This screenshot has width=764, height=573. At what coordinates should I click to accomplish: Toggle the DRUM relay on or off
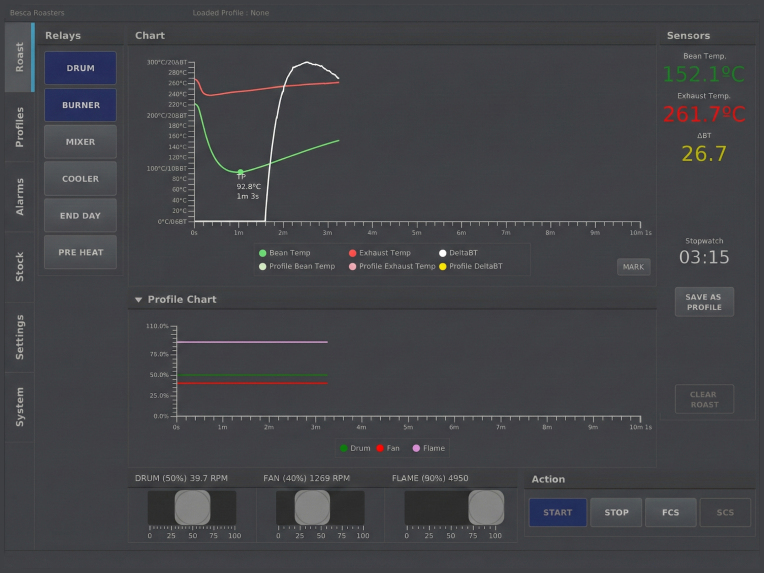coord(80,68)
